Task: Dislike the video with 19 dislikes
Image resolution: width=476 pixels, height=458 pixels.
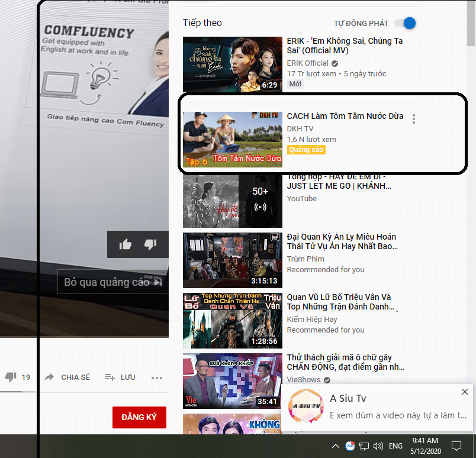Action: pyautogui.click(x=11, y=377)
